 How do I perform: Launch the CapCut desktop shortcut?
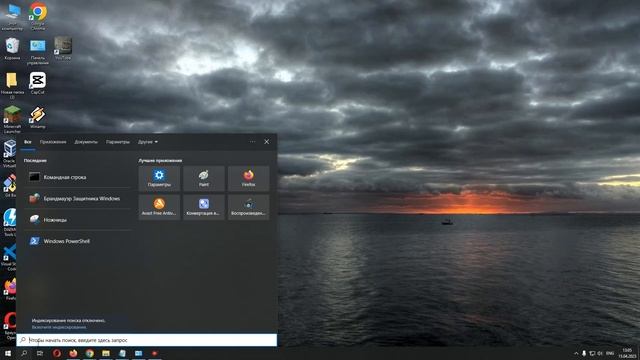click(x=38, y=83)
